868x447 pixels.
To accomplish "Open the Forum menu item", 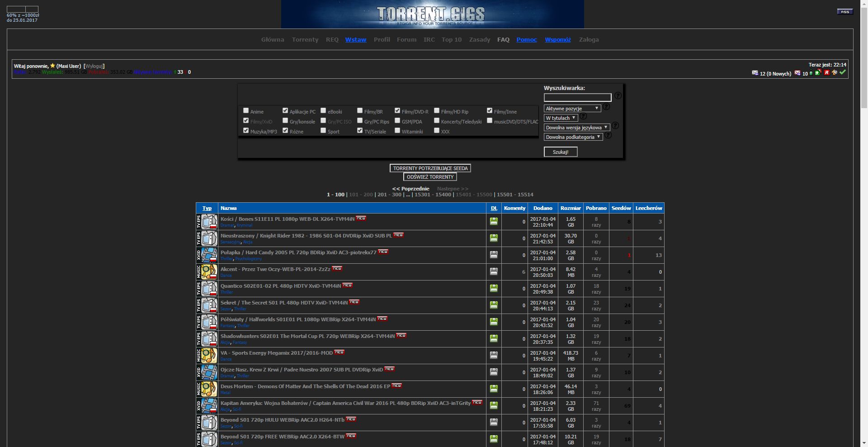I will 406,40.
